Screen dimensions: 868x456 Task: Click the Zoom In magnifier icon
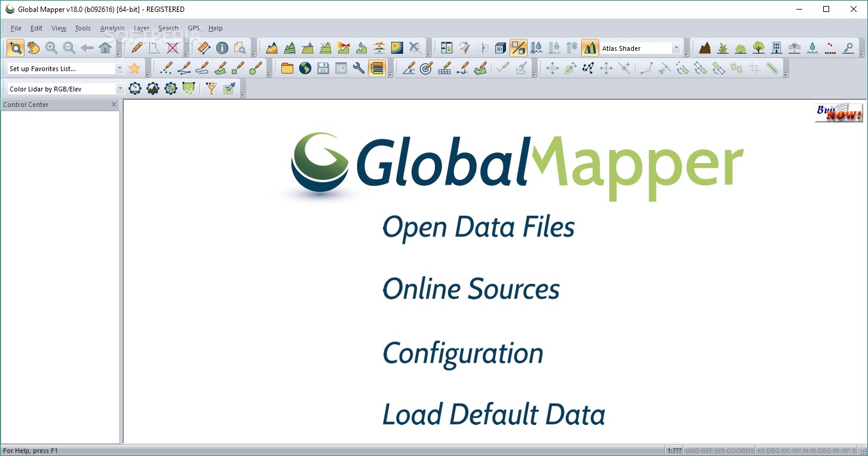[x=51, y=48]
